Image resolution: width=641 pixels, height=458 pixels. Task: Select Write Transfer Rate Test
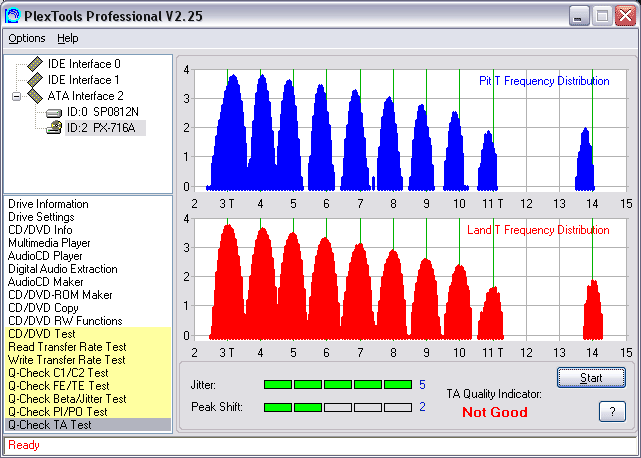88,360
